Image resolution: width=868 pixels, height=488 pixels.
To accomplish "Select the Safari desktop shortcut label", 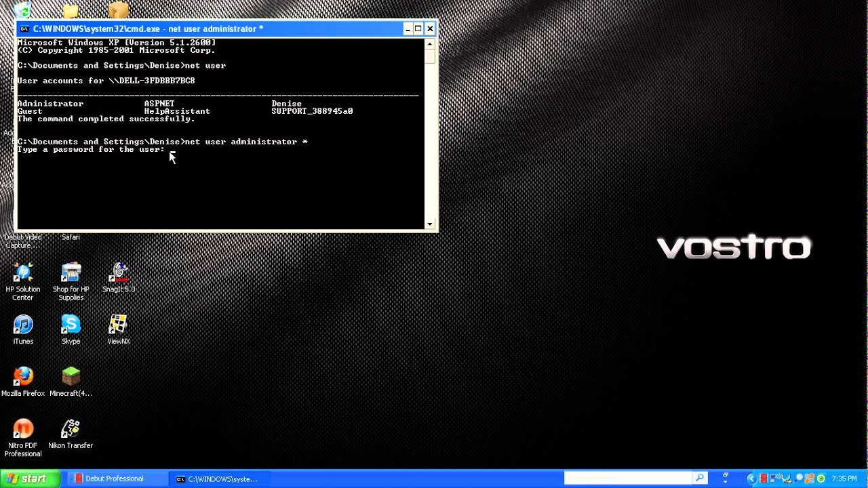I will [71, 237].
